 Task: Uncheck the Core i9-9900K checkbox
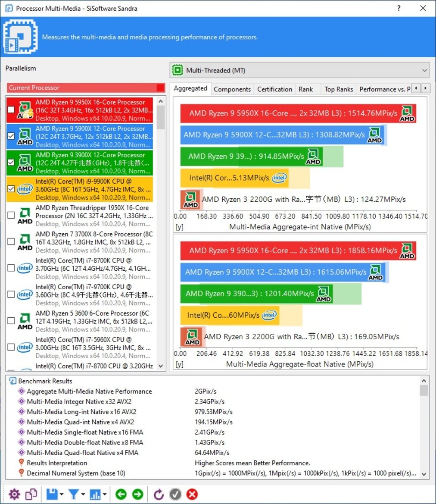pos(11,189)
